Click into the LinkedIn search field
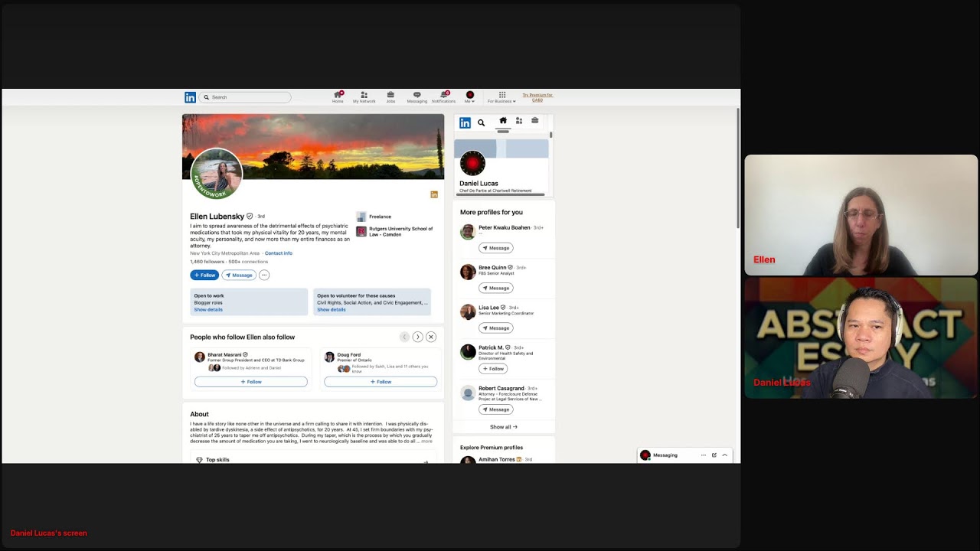 click(x=245, y=97)
